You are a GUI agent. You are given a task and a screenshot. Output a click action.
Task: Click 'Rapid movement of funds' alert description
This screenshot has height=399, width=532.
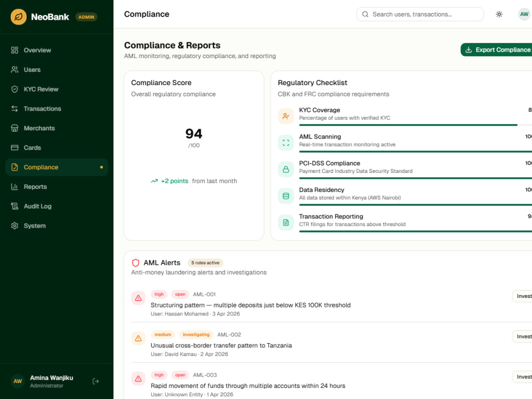pyautogui.click(x=248, y=386)
